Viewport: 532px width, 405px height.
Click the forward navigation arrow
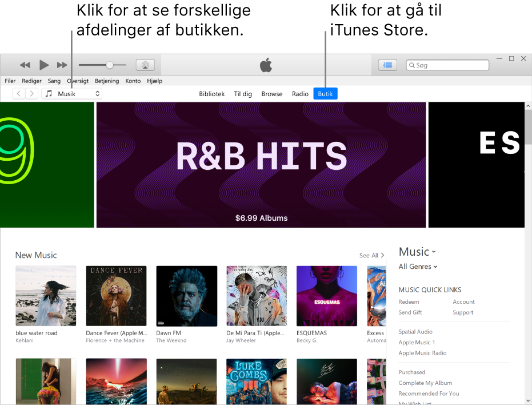click(32, 93)
